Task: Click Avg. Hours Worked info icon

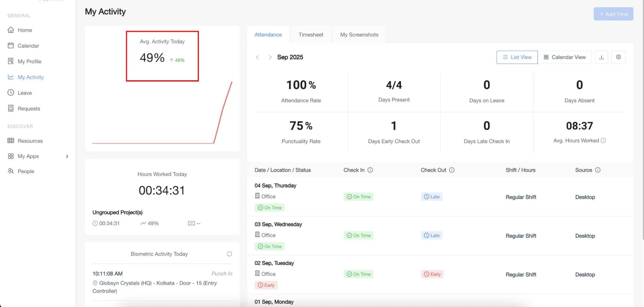Action: 603,141
